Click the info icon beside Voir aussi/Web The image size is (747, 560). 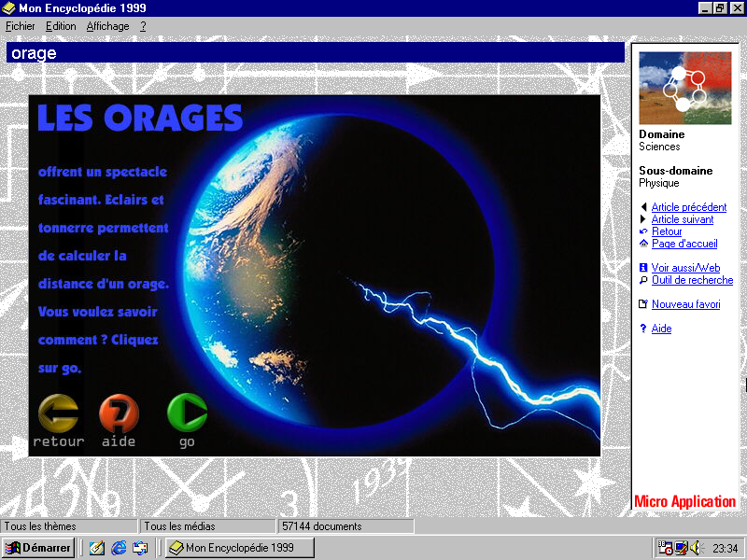pos(643,268)
